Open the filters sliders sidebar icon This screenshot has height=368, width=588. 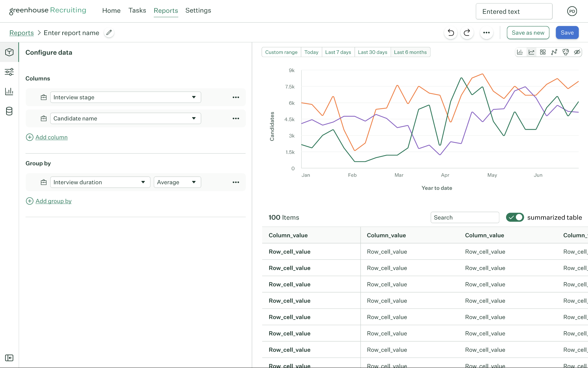coord(9,72)
